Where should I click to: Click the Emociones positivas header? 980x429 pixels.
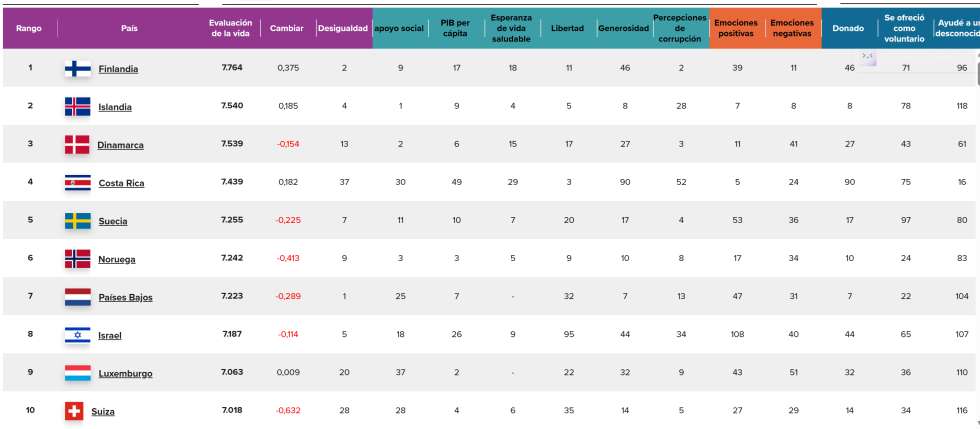(x=736, y=28)
